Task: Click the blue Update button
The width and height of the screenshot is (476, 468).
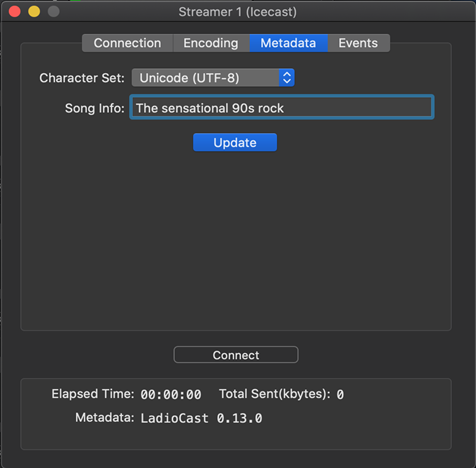Action: pyautogui.click(x=235, y=142)
